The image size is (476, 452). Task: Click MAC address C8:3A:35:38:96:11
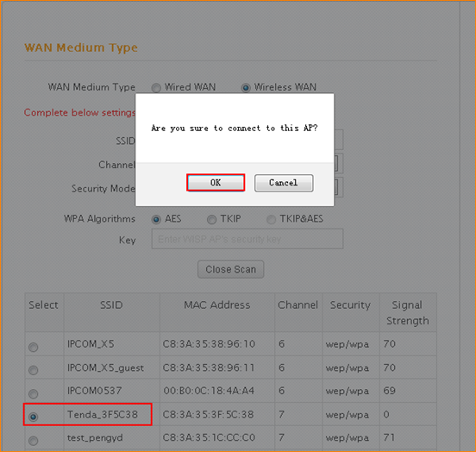point(209,367)
